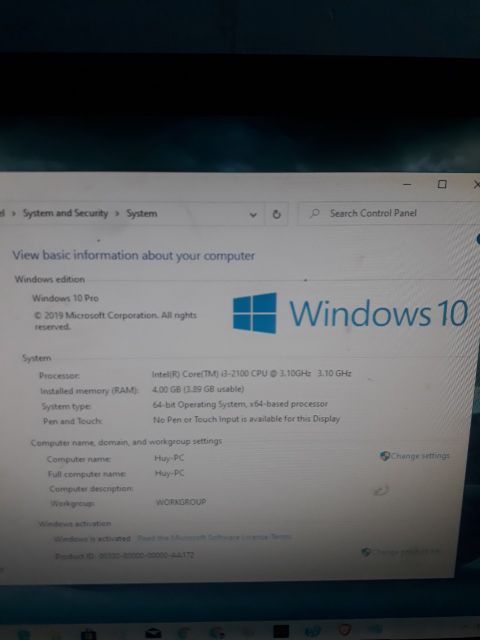The height and width of the screenshot is (640, 480).
Task: Click the 64-bit Operating System value
Action: (x=240, y=404)
